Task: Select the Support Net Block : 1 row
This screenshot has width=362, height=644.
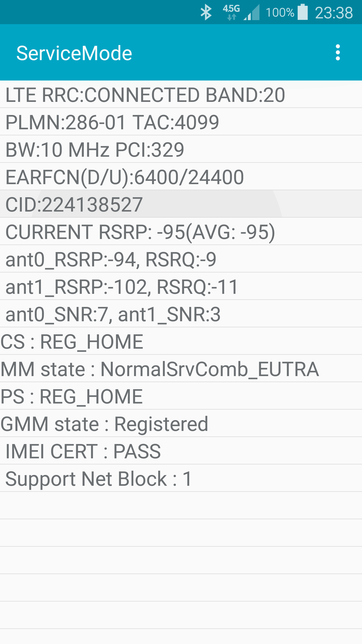Action: pos(181,478)
